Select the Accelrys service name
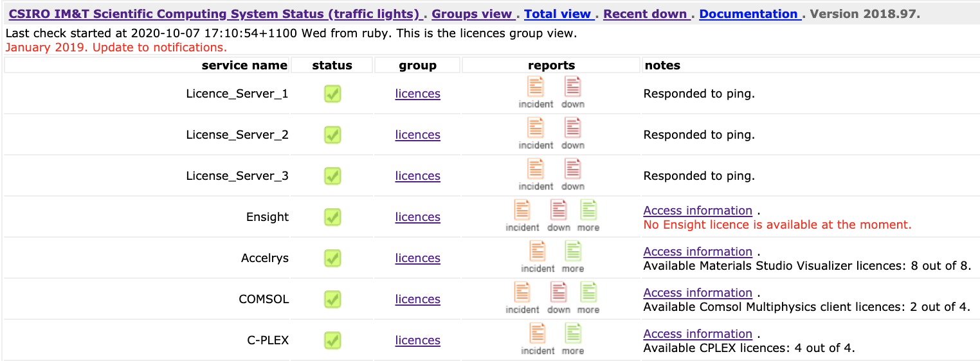The height and width of the screenshot is (361, 980). click(265, 258)
